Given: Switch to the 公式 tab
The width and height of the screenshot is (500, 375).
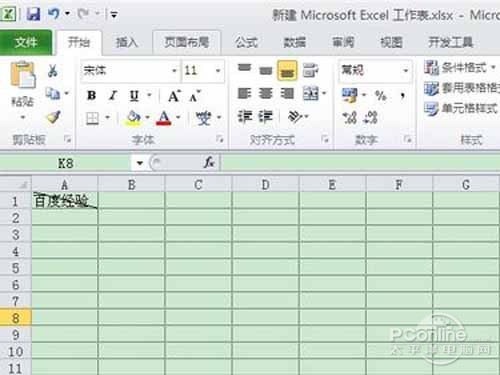Looking at the screenshot, I should coord(246,42).
